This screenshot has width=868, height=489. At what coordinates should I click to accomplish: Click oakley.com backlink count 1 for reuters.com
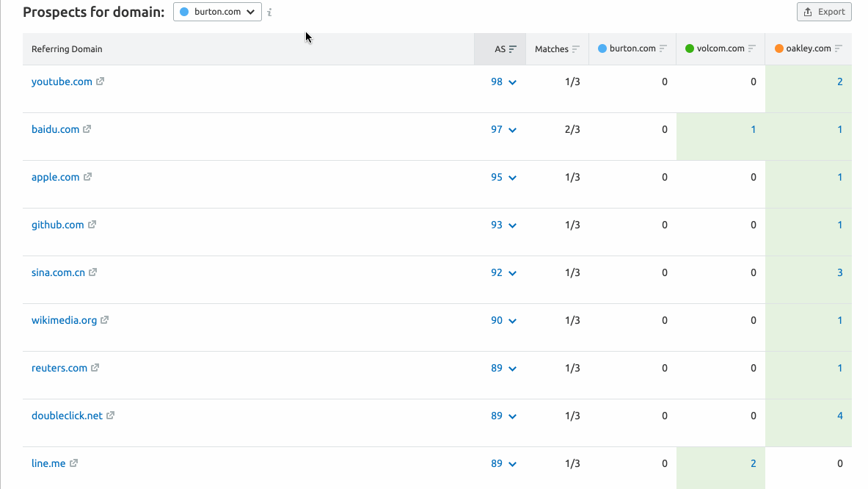(x=840, y=368)
